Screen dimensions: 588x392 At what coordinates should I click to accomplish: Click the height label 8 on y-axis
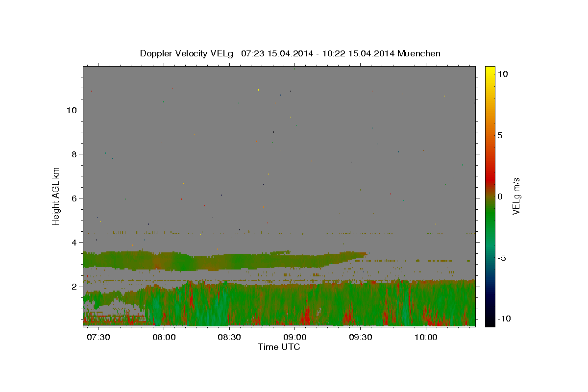pyautogui.click(x=75, y=154)
